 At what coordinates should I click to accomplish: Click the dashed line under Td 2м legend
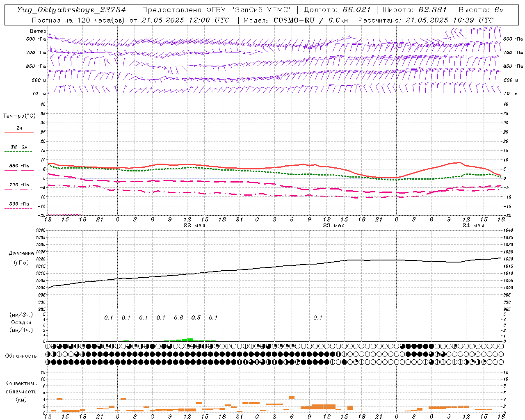19,151
